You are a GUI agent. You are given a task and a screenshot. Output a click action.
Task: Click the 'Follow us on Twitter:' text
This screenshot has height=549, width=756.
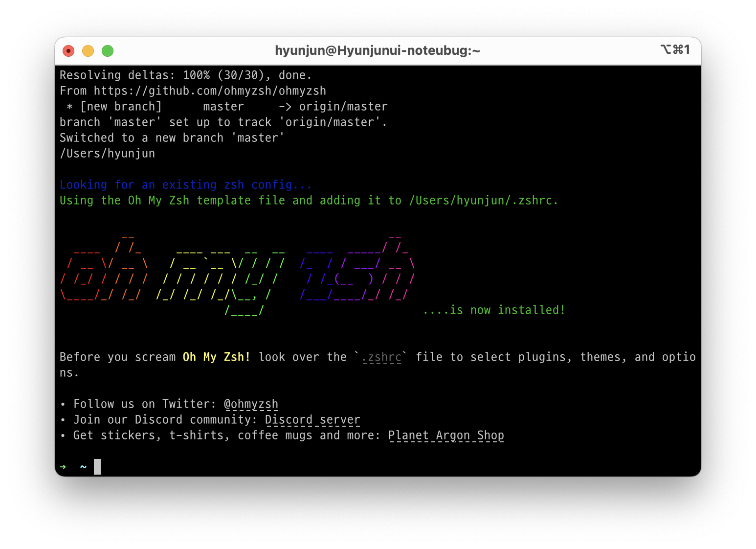145,404
